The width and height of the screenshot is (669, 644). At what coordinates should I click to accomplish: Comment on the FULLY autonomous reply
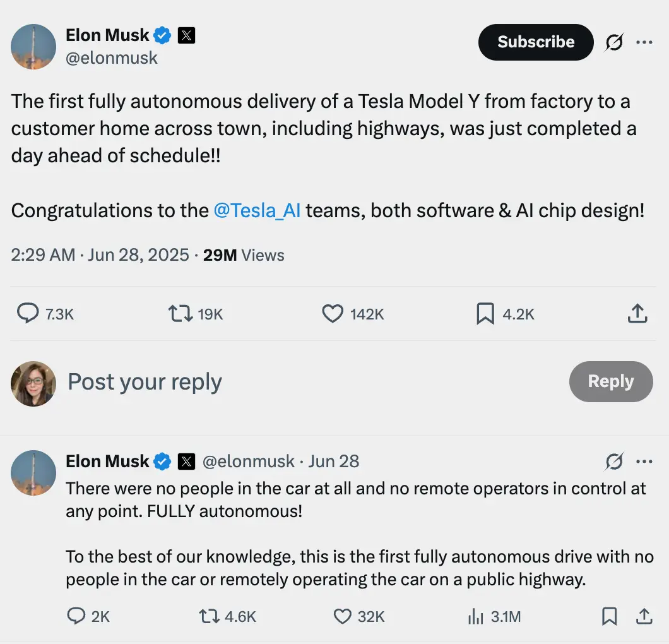(x=76, y=616)
